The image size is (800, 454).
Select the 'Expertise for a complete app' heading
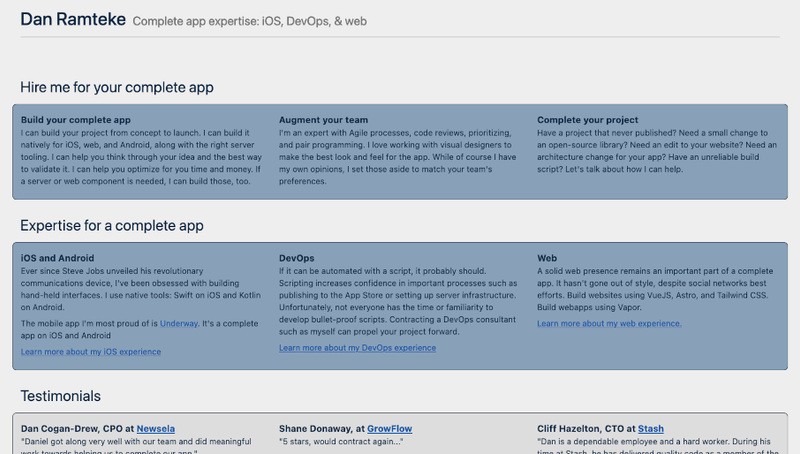112,226
